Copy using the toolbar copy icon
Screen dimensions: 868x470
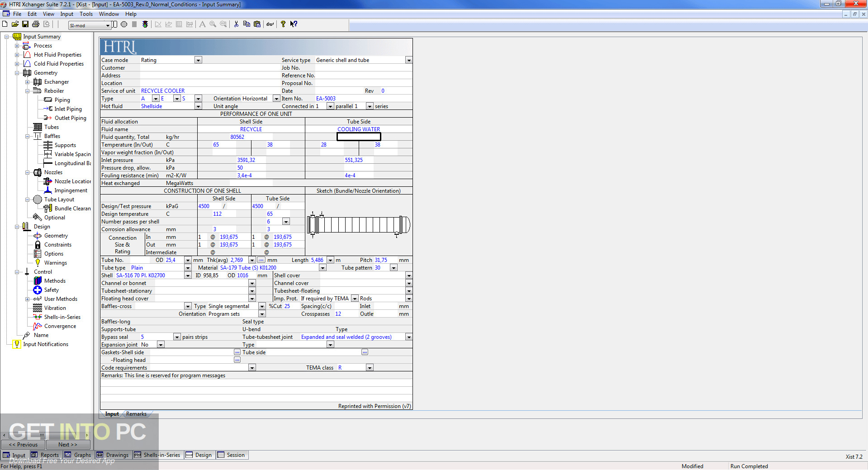click(x=247, y=24)
